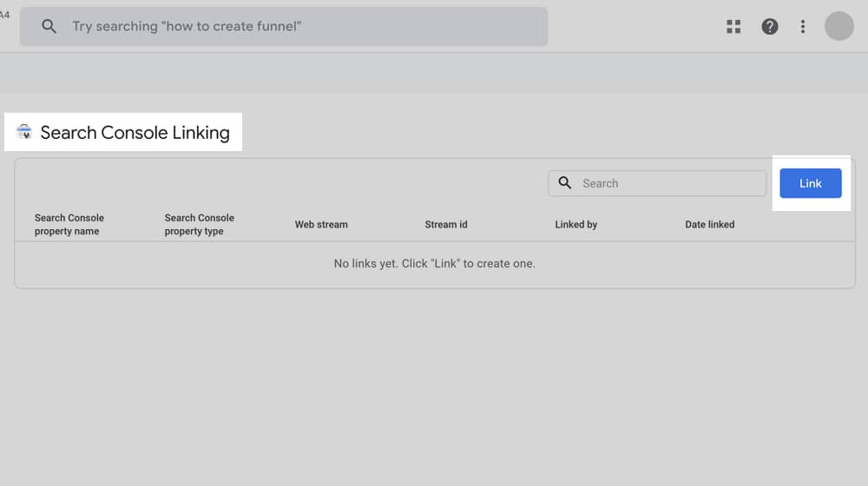Click the "No links yet" message text

click(x=435, y=264)
